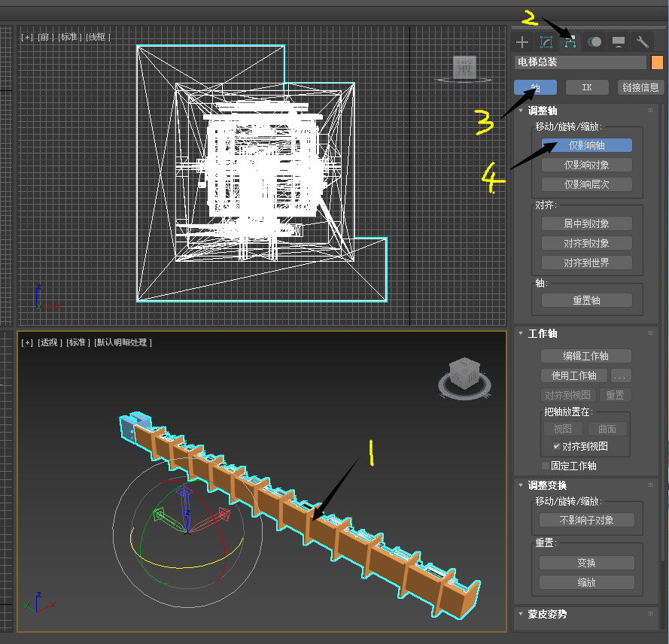Open the Motion panel
The width and height of the screenshot is (669, 644).
pos(594,41)
